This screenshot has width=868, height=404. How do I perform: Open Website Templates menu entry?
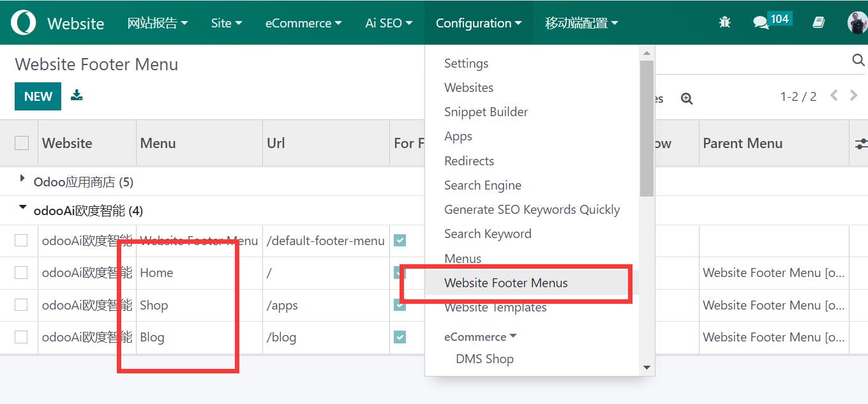point(495,307)
